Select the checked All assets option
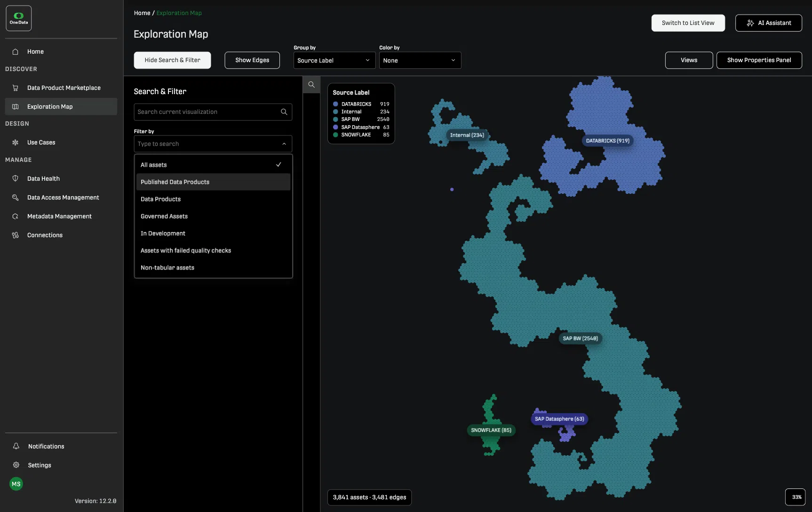Viewport: 812px width, 512px height. click(213, 165)
